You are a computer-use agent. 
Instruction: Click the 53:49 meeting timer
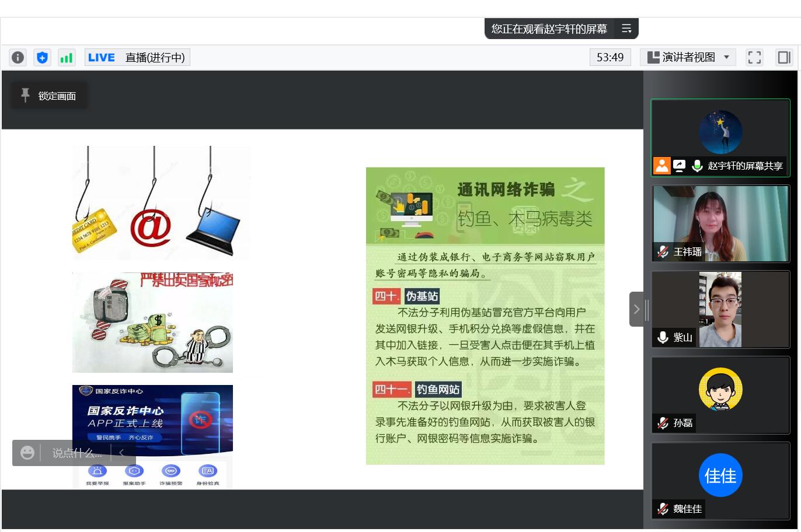tap(610, 57)
